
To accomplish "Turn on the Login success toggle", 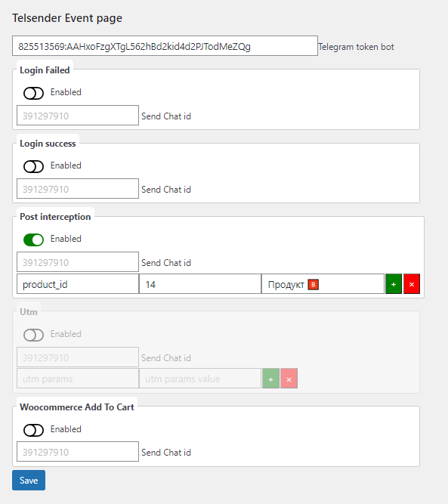I will tap(33, 166).
